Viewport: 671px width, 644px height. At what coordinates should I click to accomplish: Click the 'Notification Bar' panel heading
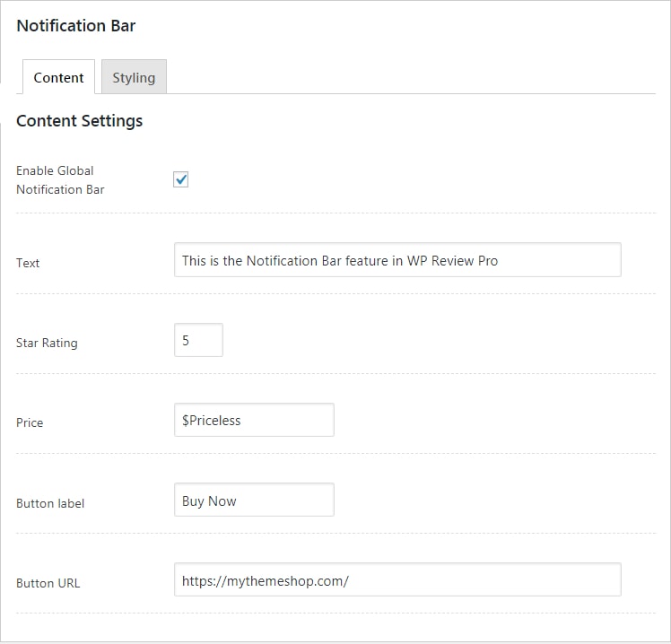click(x=76, y=25)
